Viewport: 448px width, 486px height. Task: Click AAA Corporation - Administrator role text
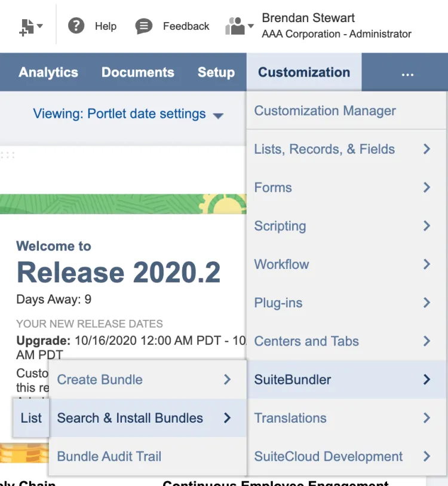[x=336, y=34]
